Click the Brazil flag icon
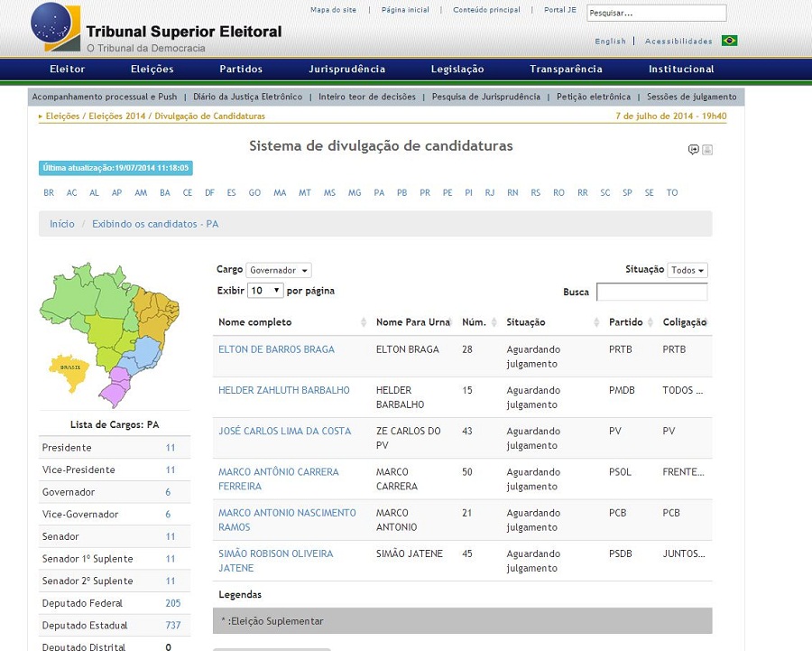 tap(729, 41)
